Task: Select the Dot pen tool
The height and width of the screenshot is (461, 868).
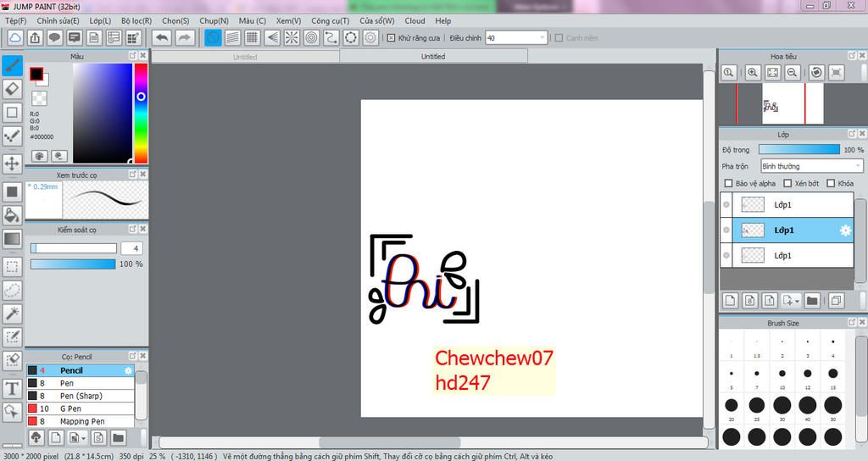Action: coord(12,136)
